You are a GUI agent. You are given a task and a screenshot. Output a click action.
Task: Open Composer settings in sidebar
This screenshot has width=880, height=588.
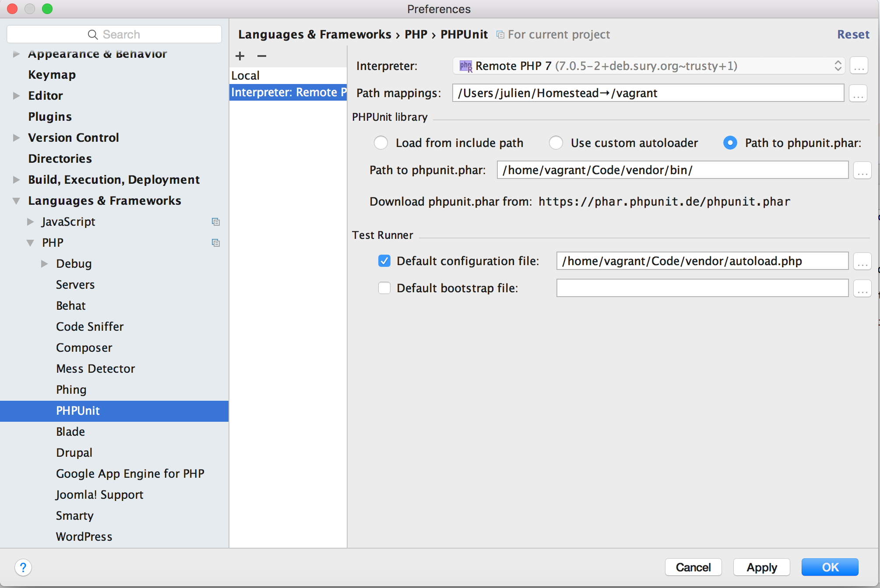point(84,348)
